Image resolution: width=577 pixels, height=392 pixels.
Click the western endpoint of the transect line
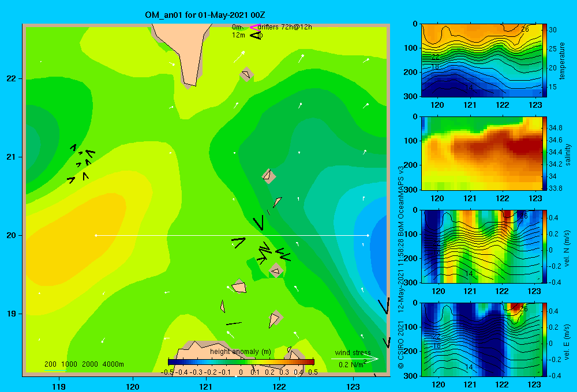tap(96, 235)
